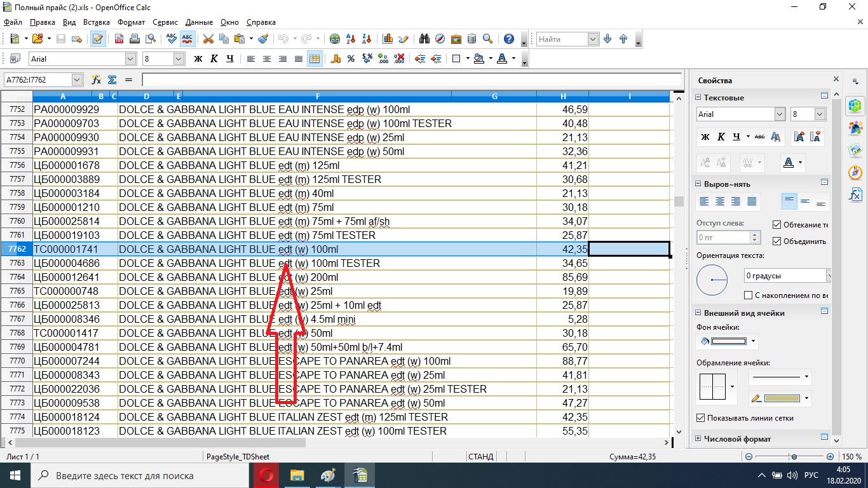Open Вставка menu
The image size is (868, 488).
pyautogui.click(x=97, y=22)
